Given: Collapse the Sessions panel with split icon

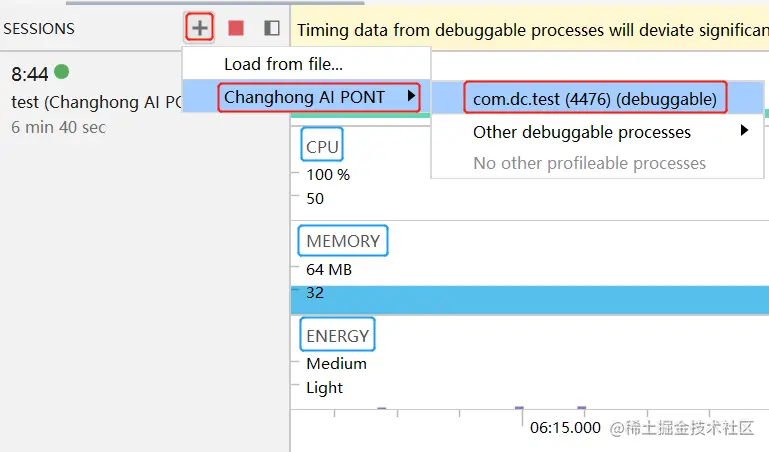Looking at the screenshot, I should 271,28.
